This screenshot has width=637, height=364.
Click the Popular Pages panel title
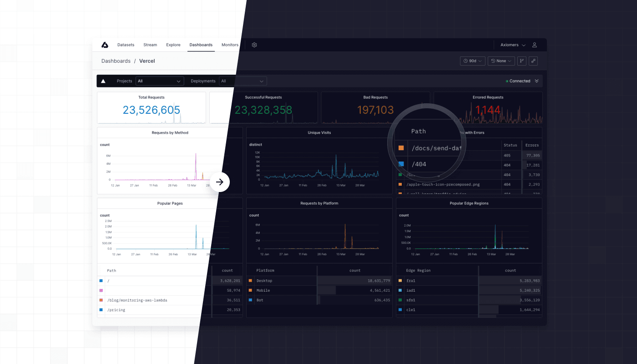point(170,203)
